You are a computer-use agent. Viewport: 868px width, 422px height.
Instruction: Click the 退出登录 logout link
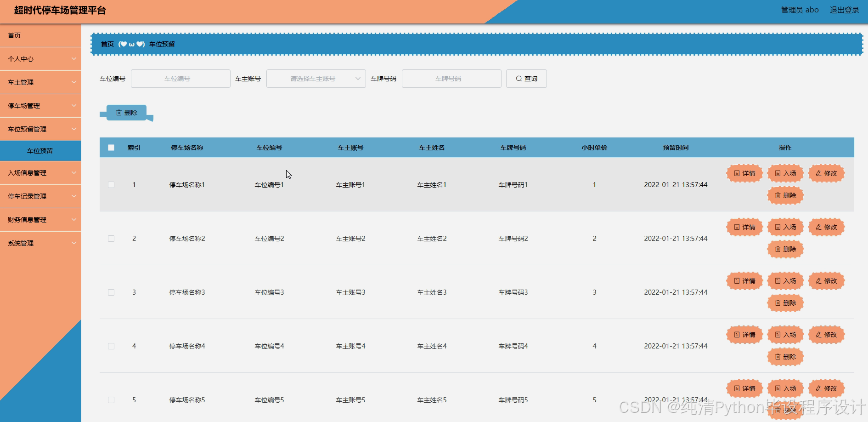pyautogui.click(x=844, y=10)
